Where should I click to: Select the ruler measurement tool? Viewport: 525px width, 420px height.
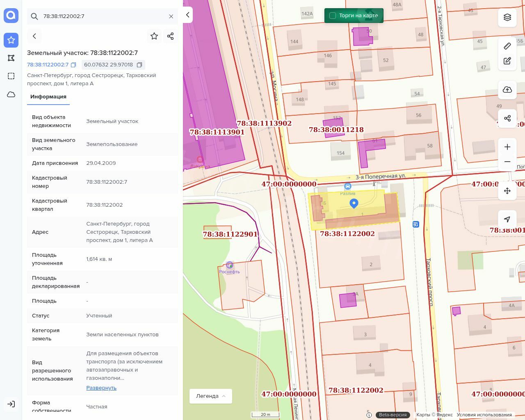tap(507, 46)
